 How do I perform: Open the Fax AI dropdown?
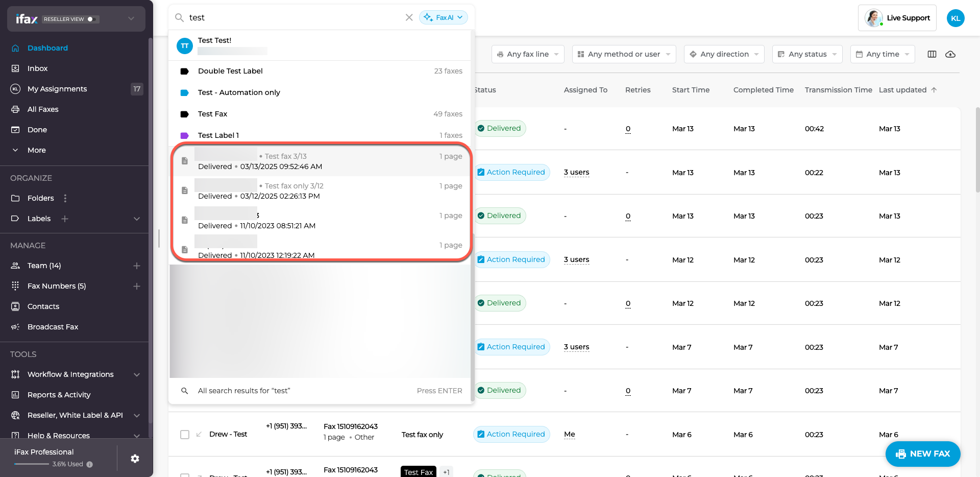point(443,17)
